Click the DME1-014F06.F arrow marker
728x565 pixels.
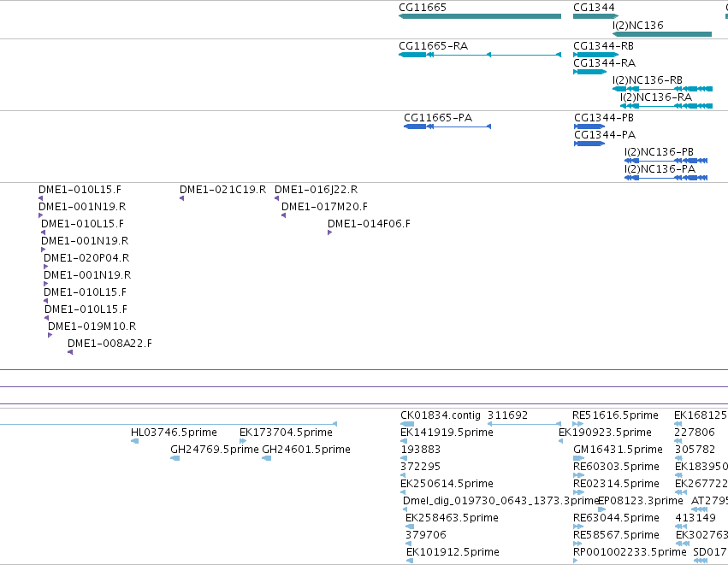pos(329,232)
